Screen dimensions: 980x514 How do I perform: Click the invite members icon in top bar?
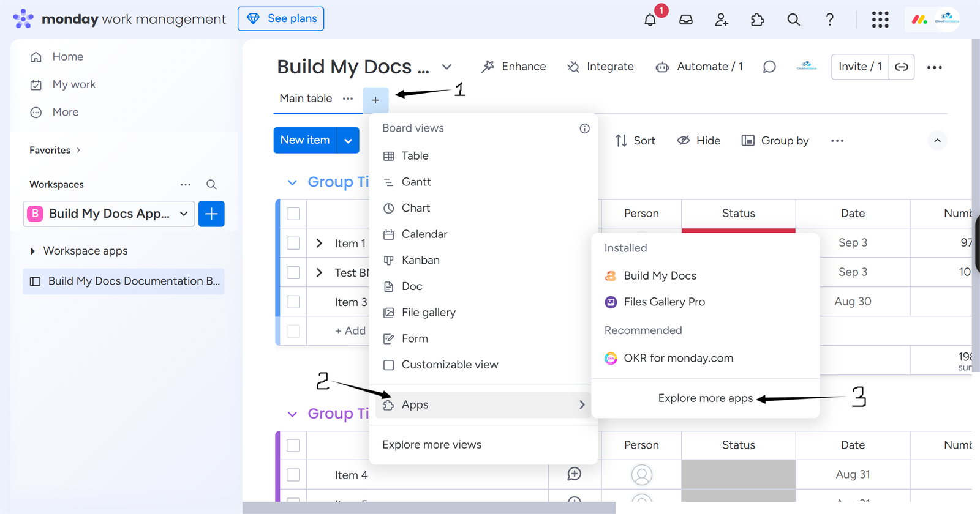point(722,20)
